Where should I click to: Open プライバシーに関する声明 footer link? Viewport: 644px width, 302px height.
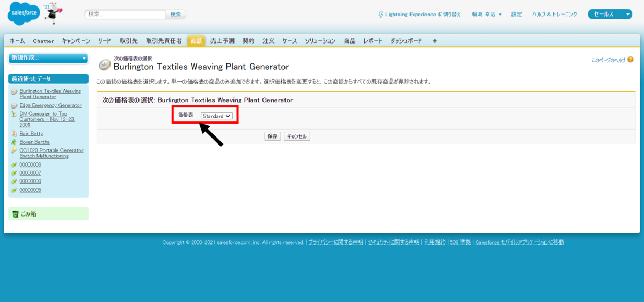335,242
